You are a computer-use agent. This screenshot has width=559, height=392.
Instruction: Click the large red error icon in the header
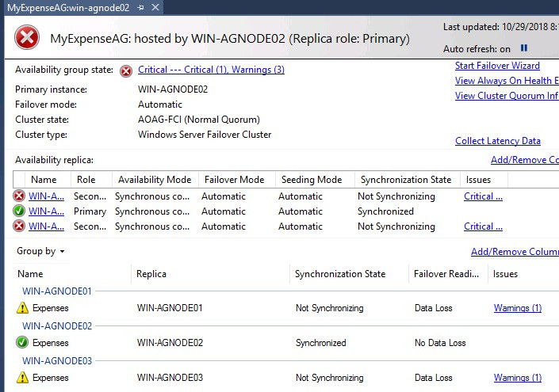click(27, 37)
